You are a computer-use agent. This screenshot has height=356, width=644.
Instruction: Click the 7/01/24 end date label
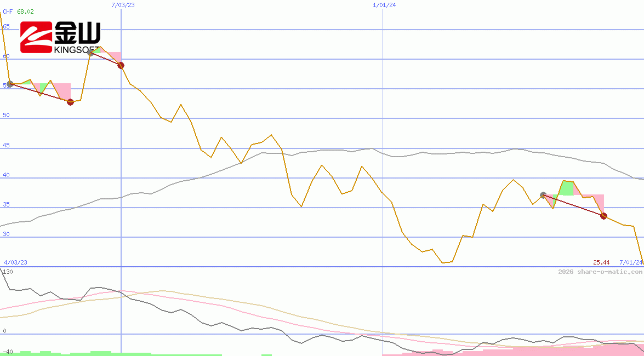[x=631, y=262]
